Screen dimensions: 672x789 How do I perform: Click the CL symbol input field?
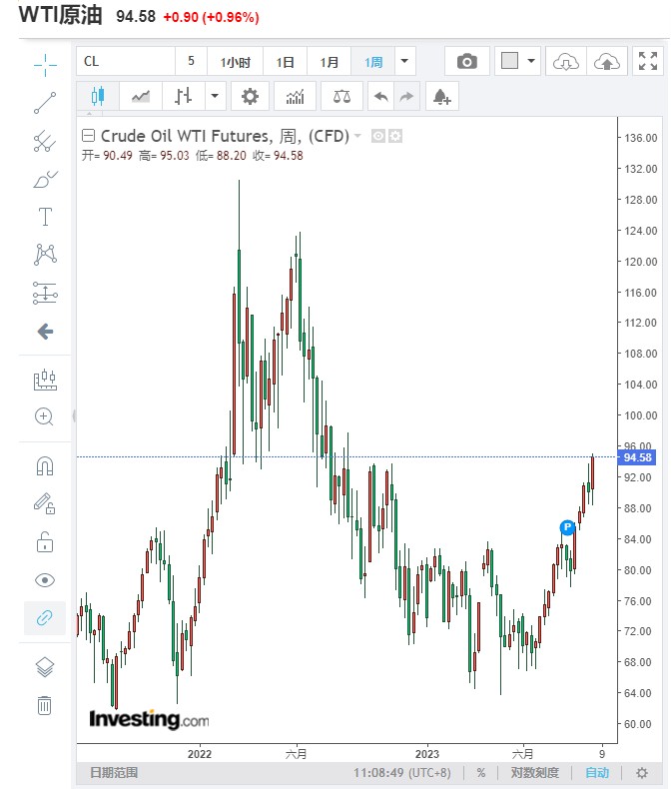click(x=126, y=61)
